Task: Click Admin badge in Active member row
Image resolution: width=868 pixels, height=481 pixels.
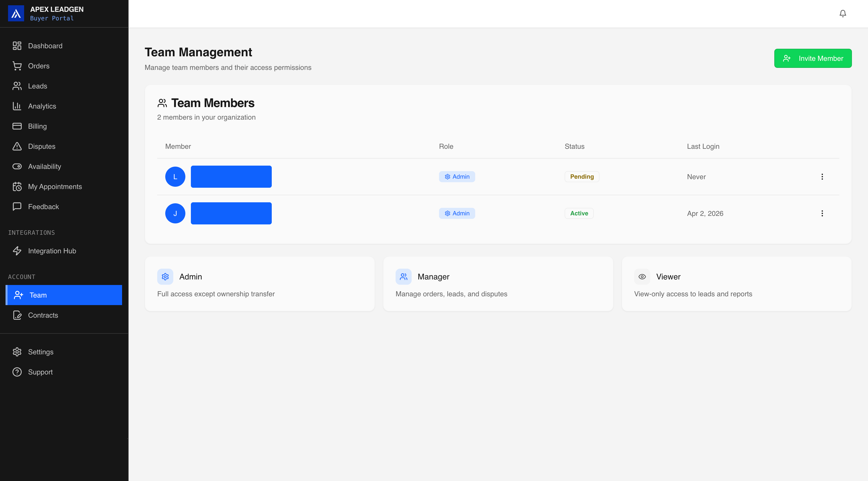Action: [457, 213]
